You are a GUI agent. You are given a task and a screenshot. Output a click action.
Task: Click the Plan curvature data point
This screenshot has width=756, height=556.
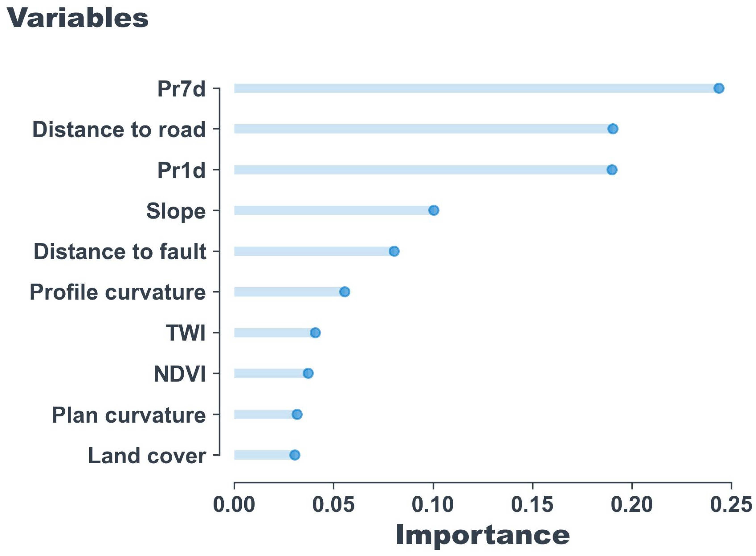(297, 414)
